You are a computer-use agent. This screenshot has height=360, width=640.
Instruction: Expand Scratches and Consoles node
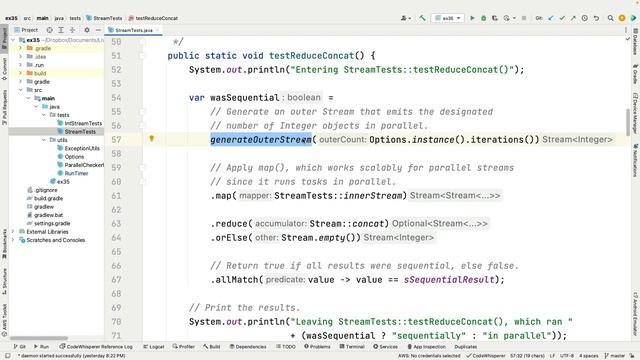13,240
